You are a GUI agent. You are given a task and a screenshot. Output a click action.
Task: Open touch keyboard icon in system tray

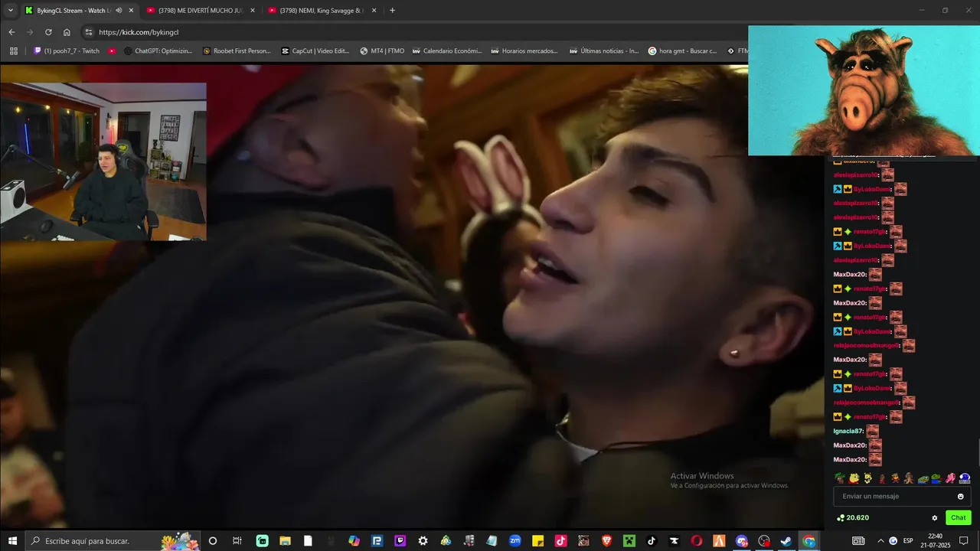[x=858, y=541]
